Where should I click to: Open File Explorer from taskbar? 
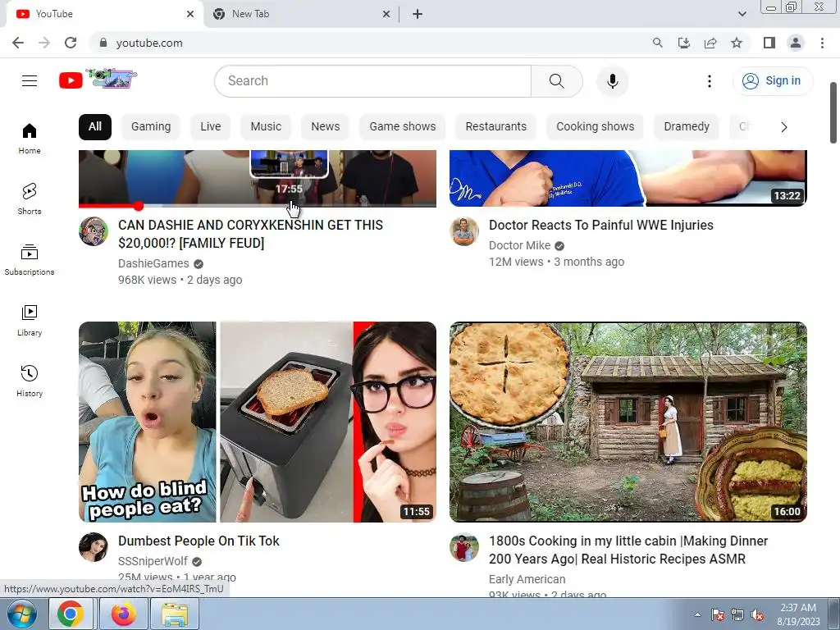coord(176,614)
